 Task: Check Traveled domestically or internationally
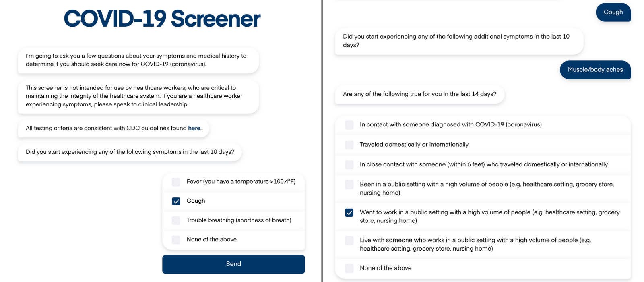tap(349, 145)
